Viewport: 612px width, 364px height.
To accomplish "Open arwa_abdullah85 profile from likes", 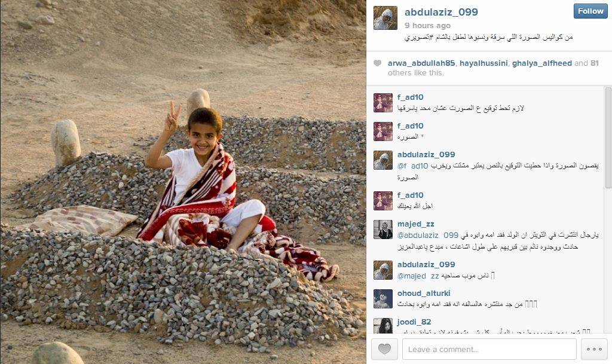I will [x=421, y=63].
